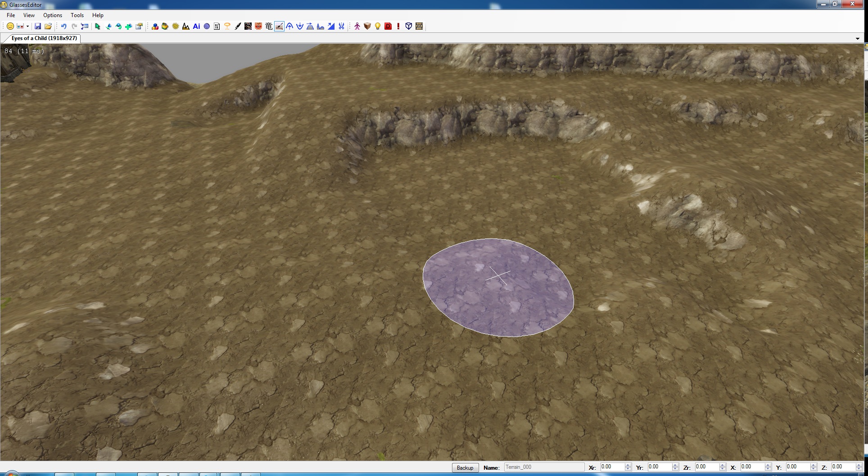The image size is (868, 476).
Task: Click the Undo arrow icon
Action: click(63, 27)
